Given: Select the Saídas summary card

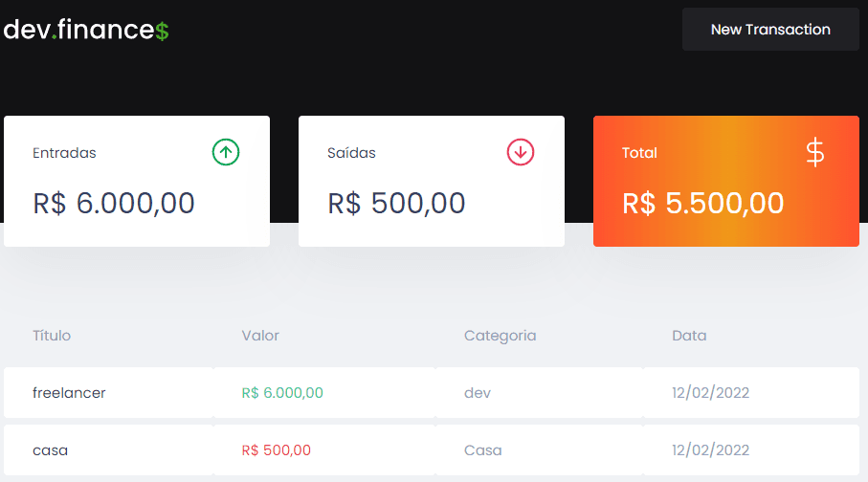Looking at the screenshot, I should coord(432,181).
